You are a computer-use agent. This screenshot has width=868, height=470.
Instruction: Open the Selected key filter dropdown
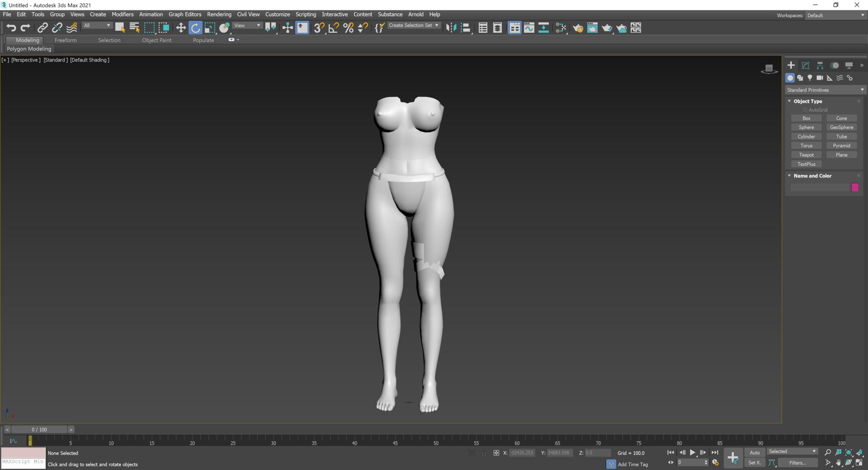tap(792, 451)
